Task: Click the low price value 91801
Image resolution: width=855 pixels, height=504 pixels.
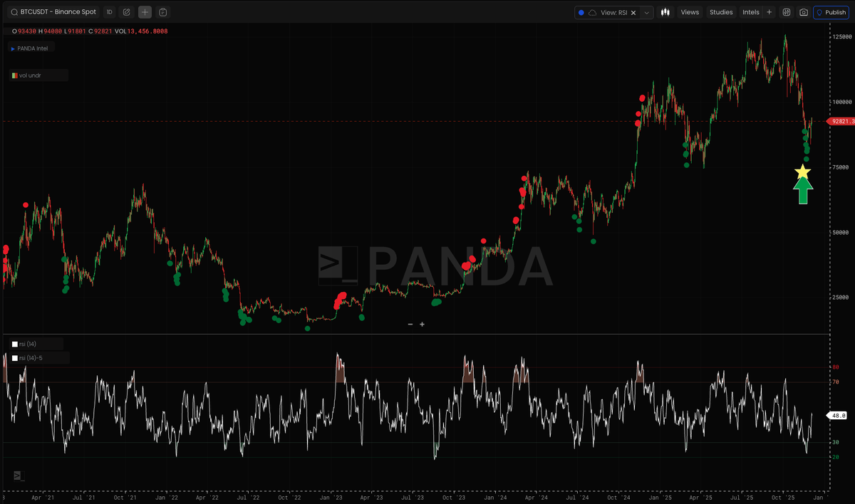Action: point(78,31)
